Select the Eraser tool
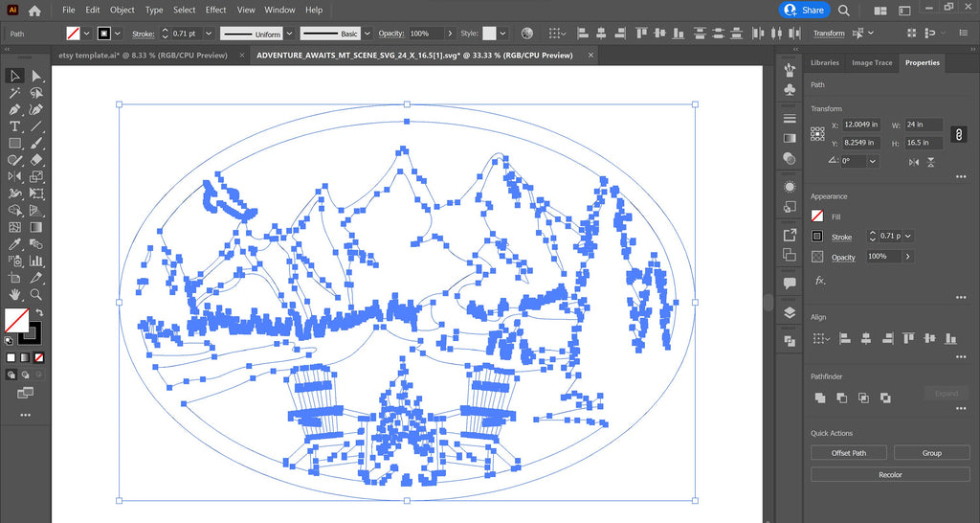 pyautogui.click(x=36, y=160)
